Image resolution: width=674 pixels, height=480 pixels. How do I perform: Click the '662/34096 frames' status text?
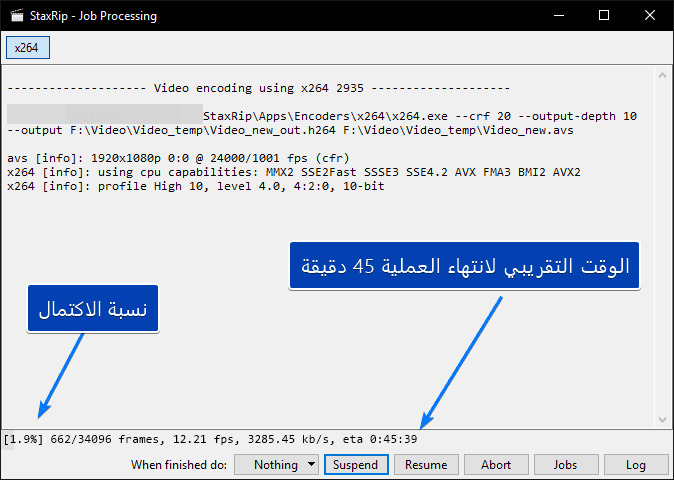click(x=107, y=439)
